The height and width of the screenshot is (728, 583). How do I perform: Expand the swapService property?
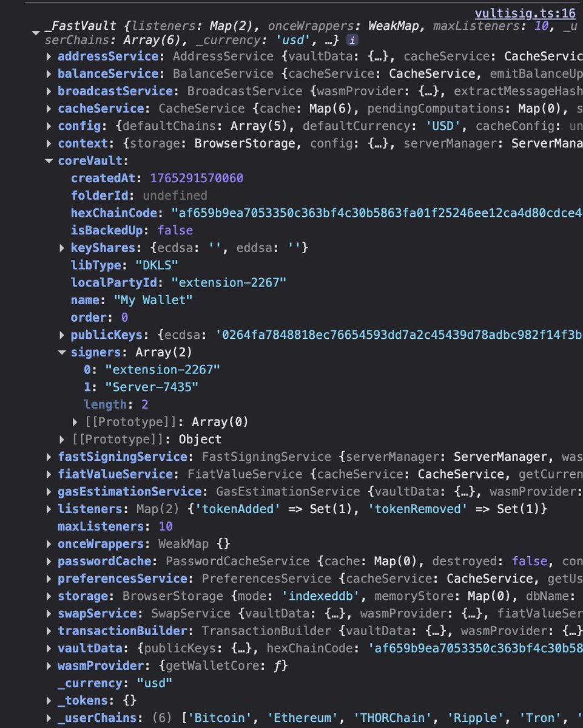pyautogui.click(x=49, y=614)
